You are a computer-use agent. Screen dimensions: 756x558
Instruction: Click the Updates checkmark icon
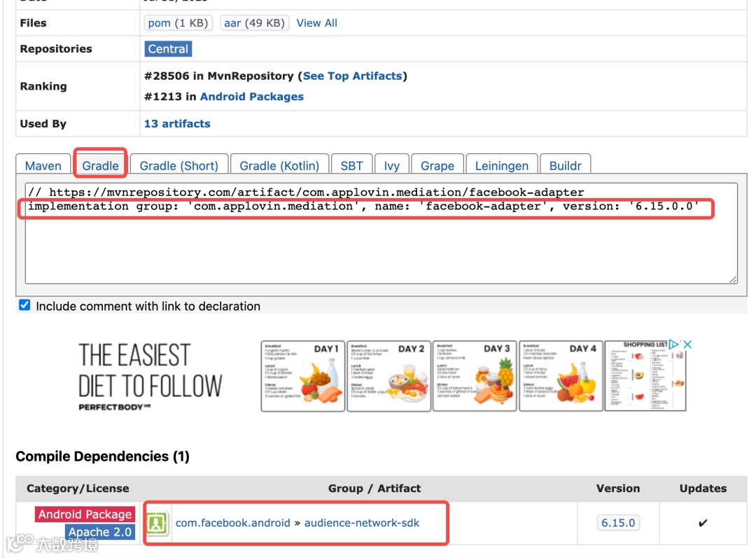click(703, 523)
